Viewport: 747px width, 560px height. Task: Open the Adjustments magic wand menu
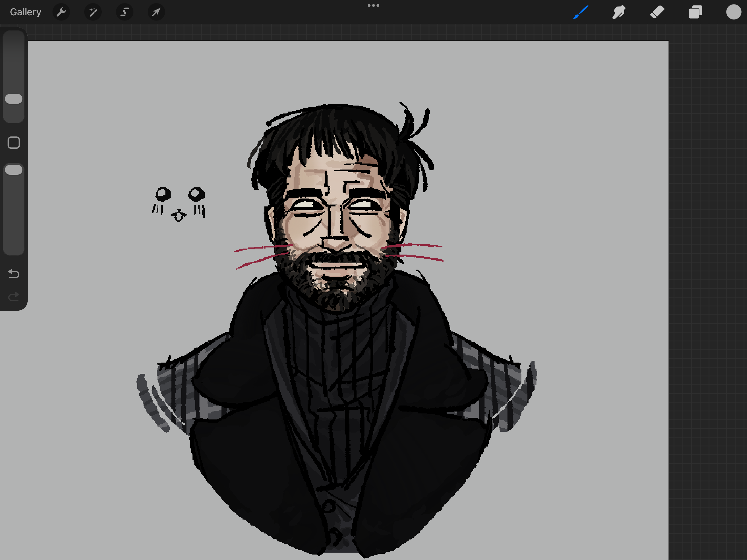coord(93,12)
